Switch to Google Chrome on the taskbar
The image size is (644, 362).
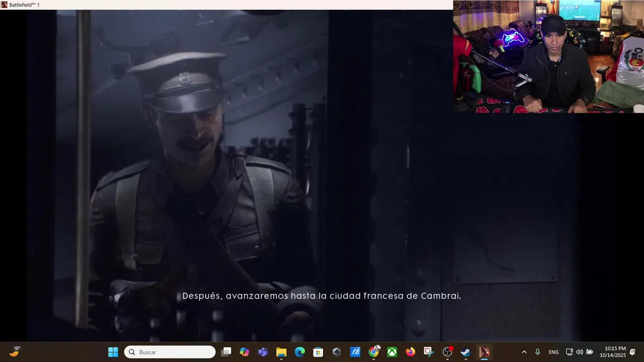tap(374, 352)
